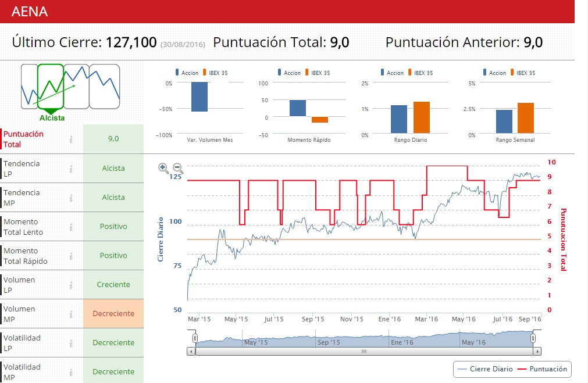588x383 pixels.
Task: Click the zoom out magnifier icon
Action: click(178, 169)
